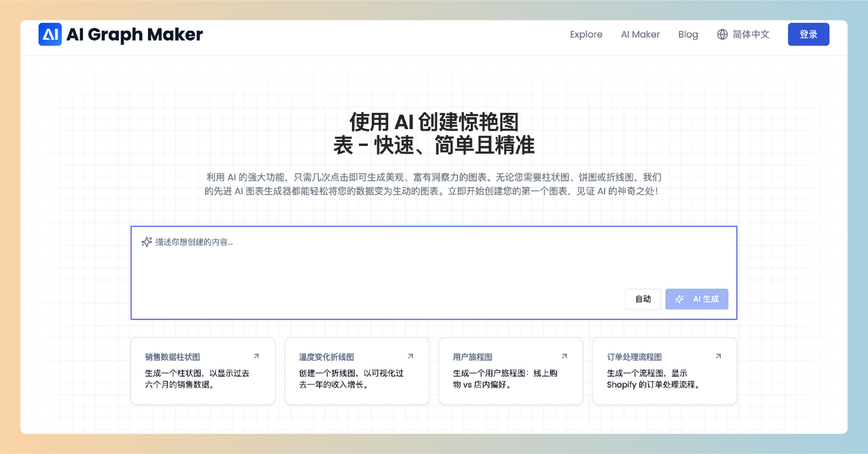Click the arrow icon on 温度变化折线图 card
The image size is (868, 454).
tap(410, 356)
